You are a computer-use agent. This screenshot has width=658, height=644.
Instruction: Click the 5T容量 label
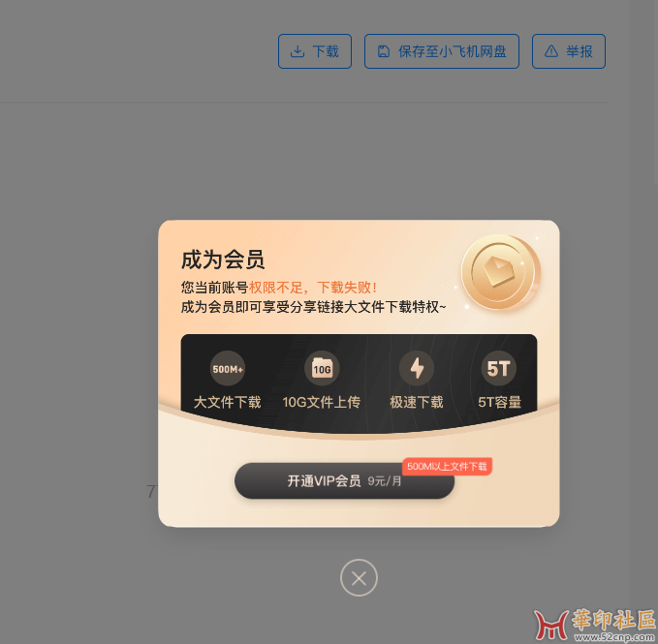(x=499, y=402)
